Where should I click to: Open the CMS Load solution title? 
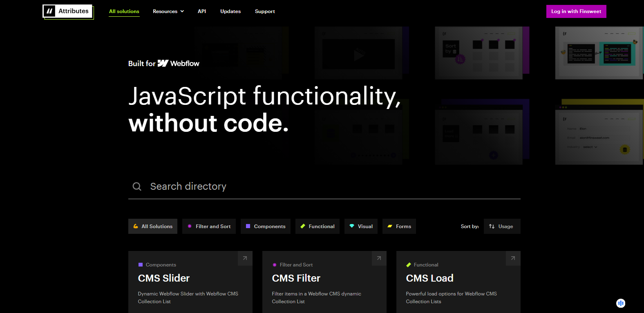tap(430, 278)
